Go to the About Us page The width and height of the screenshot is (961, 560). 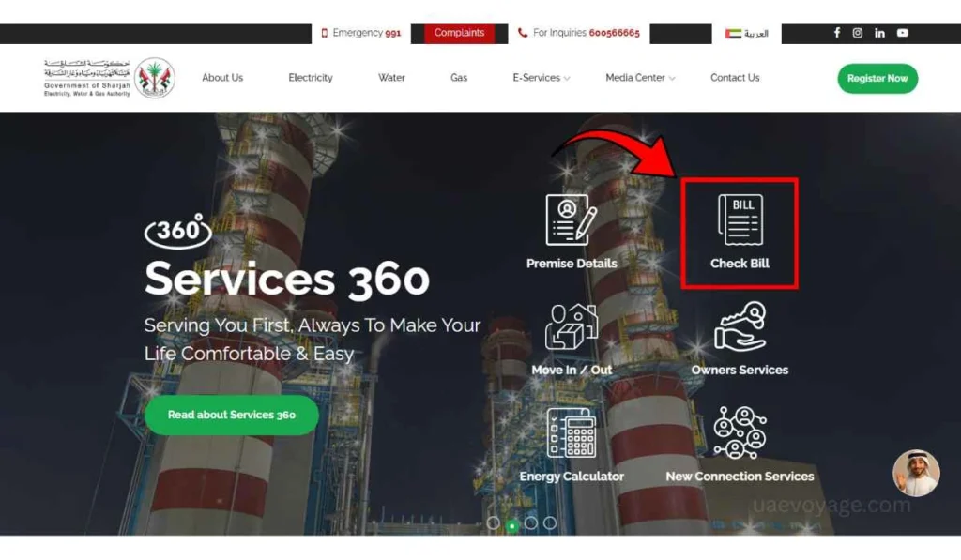(x=222, y=78)
